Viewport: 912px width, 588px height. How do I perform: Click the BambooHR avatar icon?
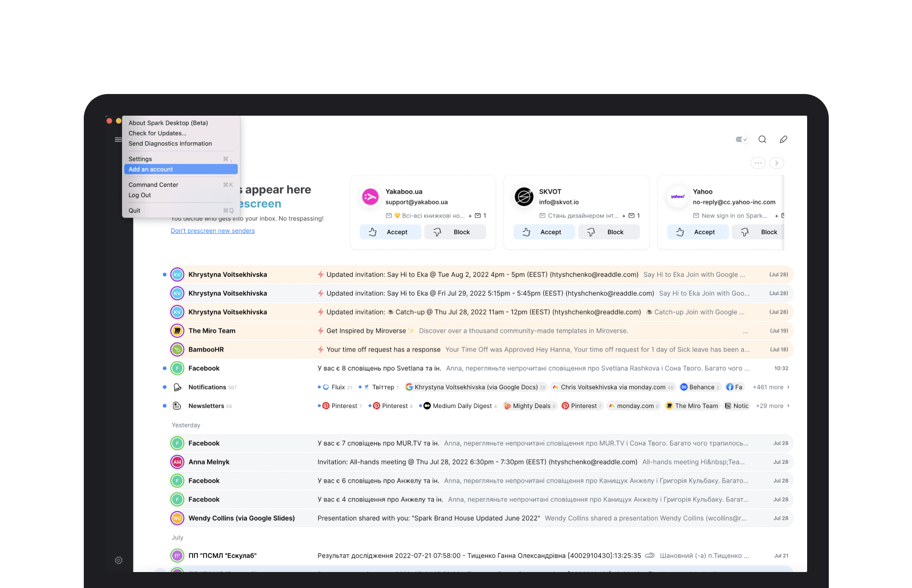(x=177, y=350)
